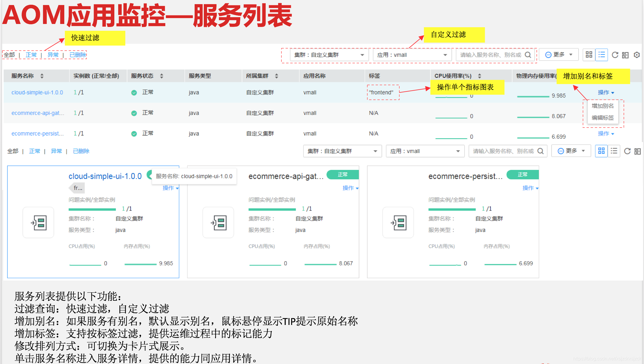Click search magnifier in top search box
Viewport: 644px width, 364px height.
tap(528, 55)
